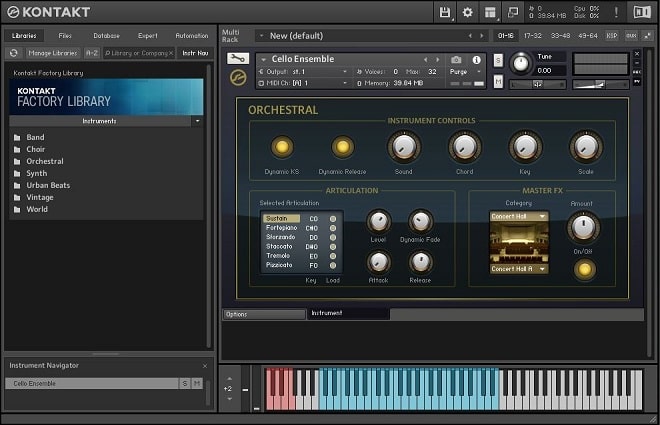Viewport: 660px width, 425px height.
Task: Toggle Dynamic KS button
Action: 282,147
